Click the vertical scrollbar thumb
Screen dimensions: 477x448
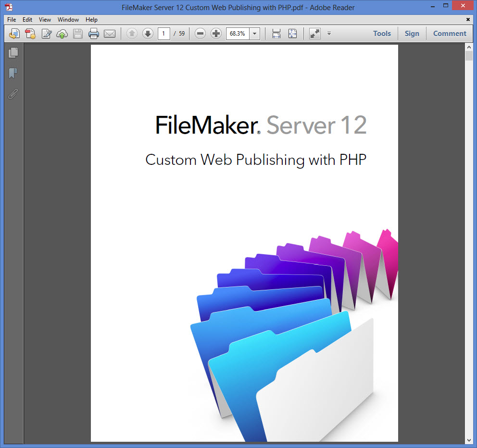(x=469, y=56)
